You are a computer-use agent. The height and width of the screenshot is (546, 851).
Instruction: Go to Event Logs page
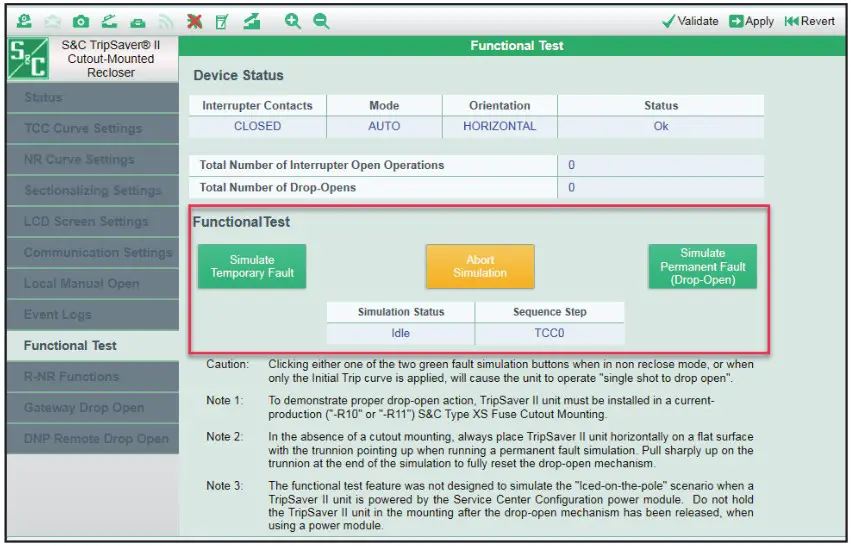click(x=58, y=314)
